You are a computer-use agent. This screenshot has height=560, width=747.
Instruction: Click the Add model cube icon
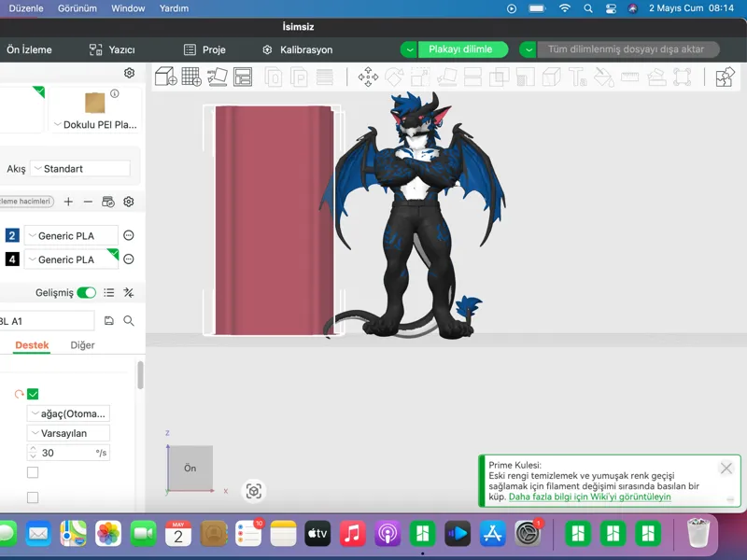pyautogui.click(x=166, y=77)
